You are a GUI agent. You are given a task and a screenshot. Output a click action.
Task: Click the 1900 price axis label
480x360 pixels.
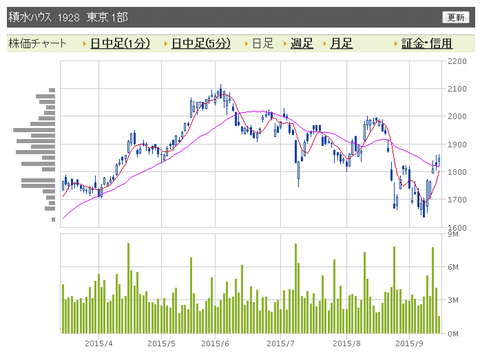tap(457, 145)
